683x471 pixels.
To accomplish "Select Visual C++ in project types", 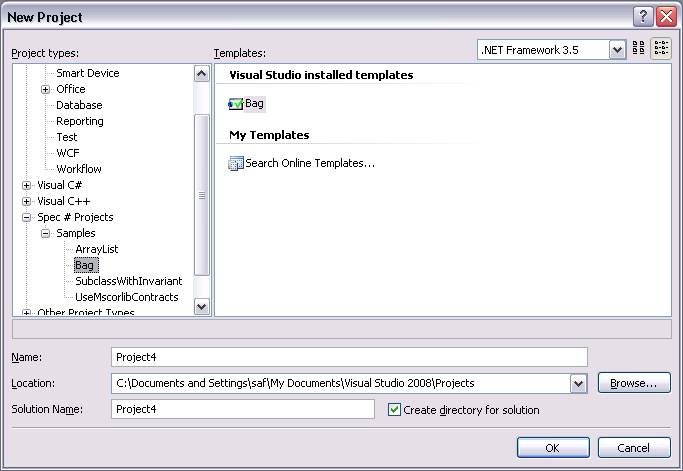I will [x=63, y=201].
